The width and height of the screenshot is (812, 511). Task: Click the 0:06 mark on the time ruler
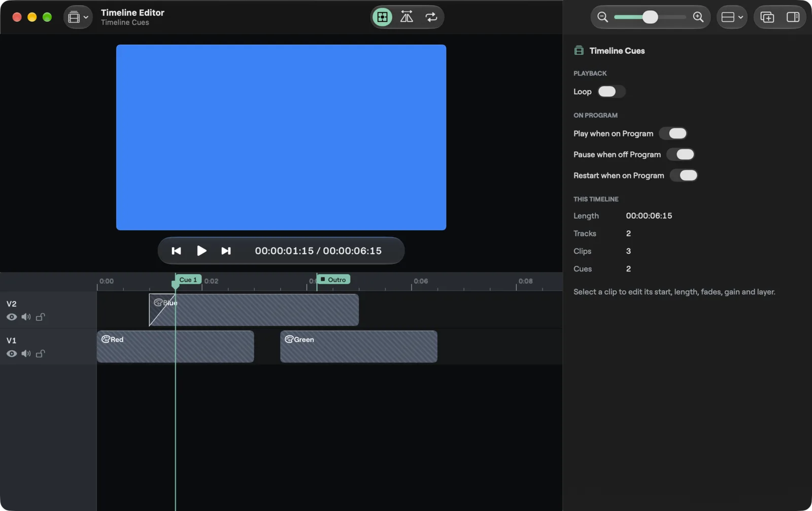click(421, 281)
